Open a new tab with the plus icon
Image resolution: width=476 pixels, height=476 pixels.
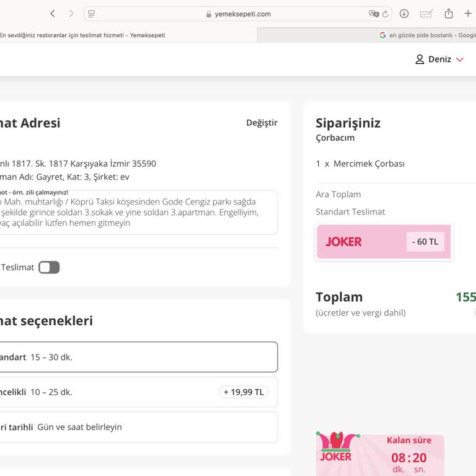point(468,14)
